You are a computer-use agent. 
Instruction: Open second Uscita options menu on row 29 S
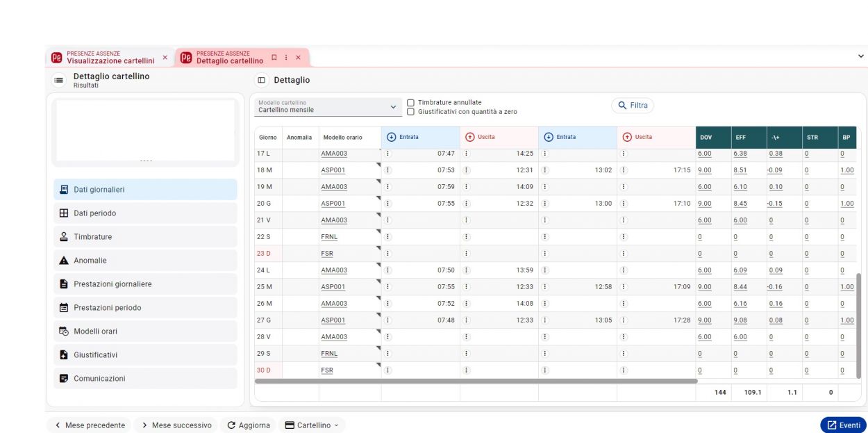point(624,354)
